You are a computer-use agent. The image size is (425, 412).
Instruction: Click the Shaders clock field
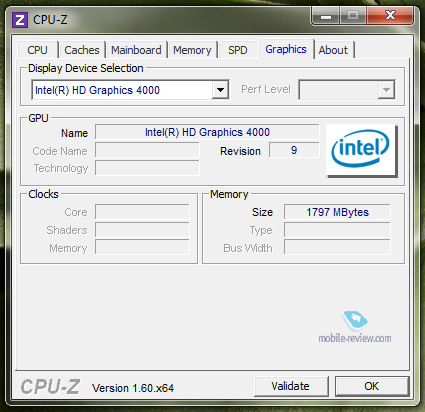point(142,230)
